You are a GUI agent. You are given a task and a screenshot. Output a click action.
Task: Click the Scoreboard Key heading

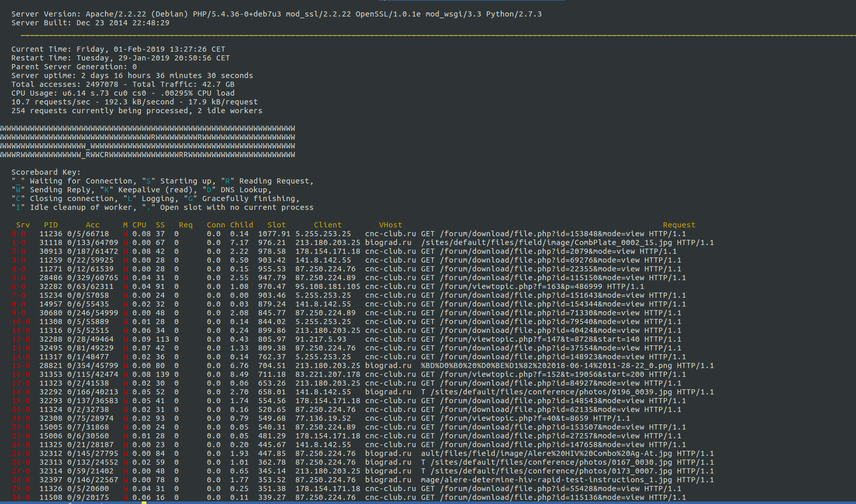click(46, 172)
